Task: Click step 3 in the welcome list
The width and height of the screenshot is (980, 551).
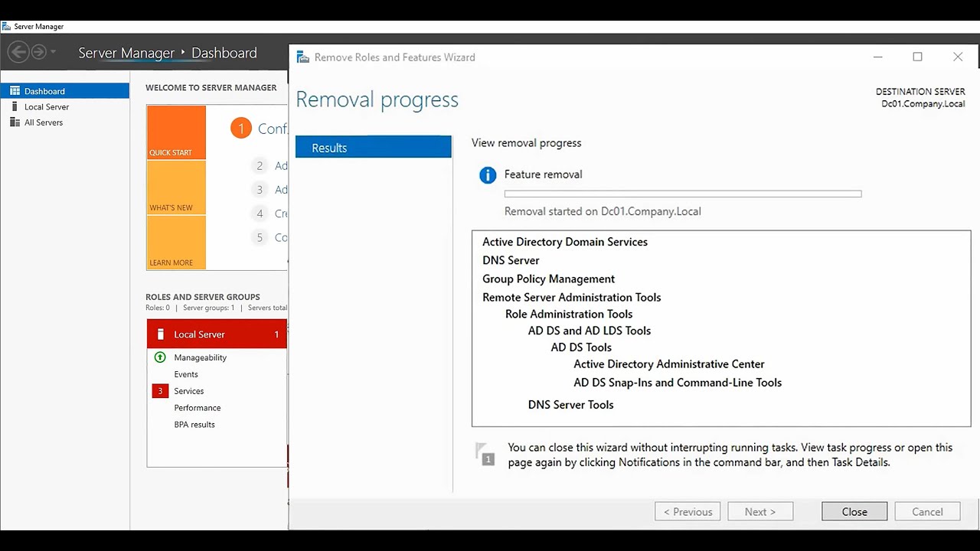Action: coord(260,190)
